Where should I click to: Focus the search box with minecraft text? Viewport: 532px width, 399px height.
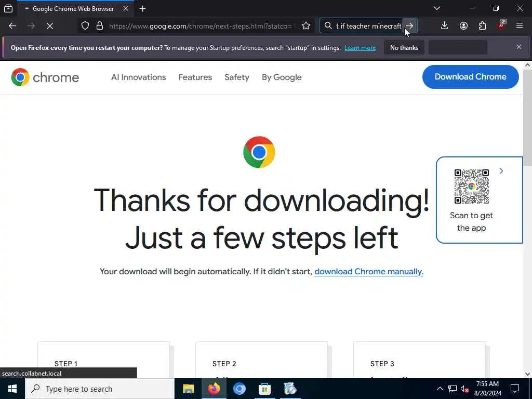click(x=368, y=26)
